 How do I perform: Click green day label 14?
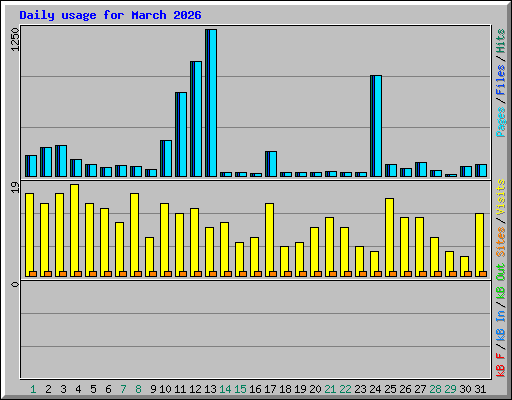[225, 389]
